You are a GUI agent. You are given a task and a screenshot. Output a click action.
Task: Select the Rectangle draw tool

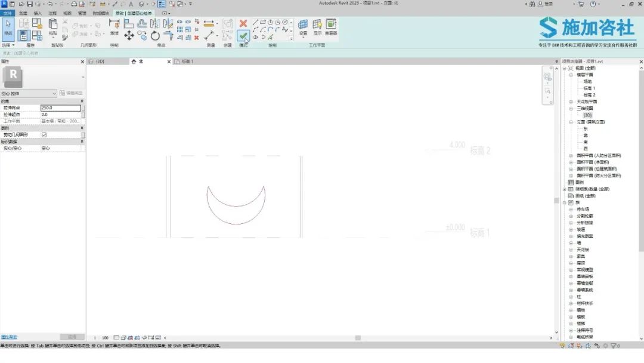tap(263, 22)
